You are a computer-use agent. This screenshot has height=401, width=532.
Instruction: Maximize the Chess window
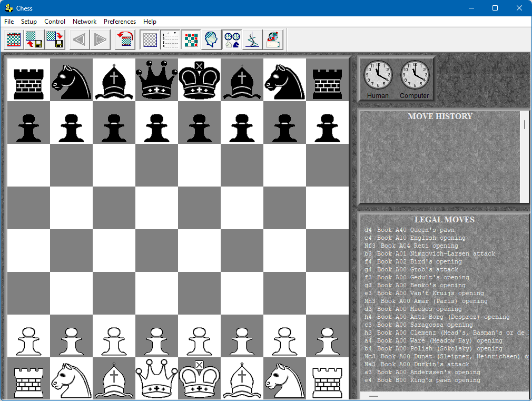tap(495, 8)
